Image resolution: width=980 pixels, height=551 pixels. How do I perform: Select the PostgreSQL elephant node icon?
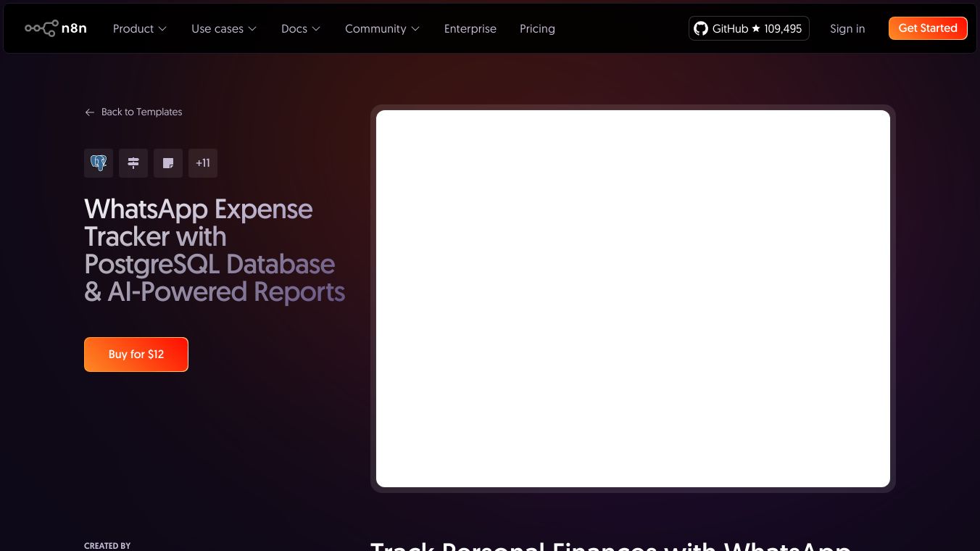pyautogui.click(x=99, y=163)
